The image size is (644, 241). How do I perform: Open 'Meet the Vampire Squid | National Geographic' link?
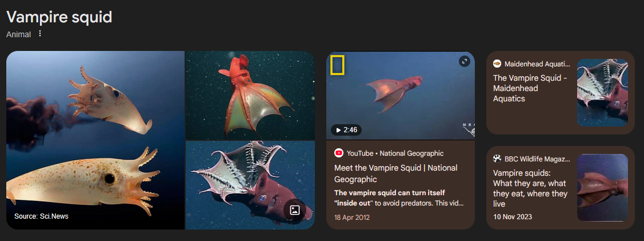pos(395,173)
